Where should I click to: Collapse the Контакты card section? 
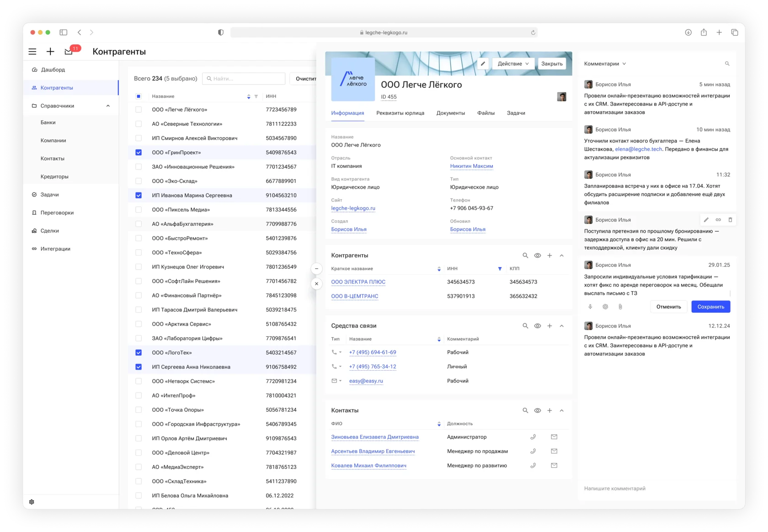click(x=562, y=410)
